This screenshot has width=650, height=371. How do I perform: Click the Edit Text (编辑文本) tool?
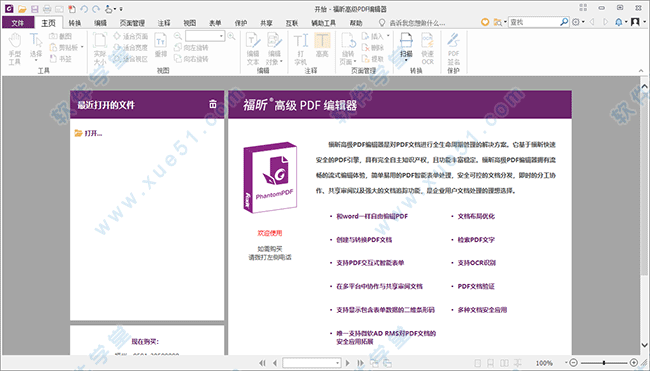click(253, 49)
